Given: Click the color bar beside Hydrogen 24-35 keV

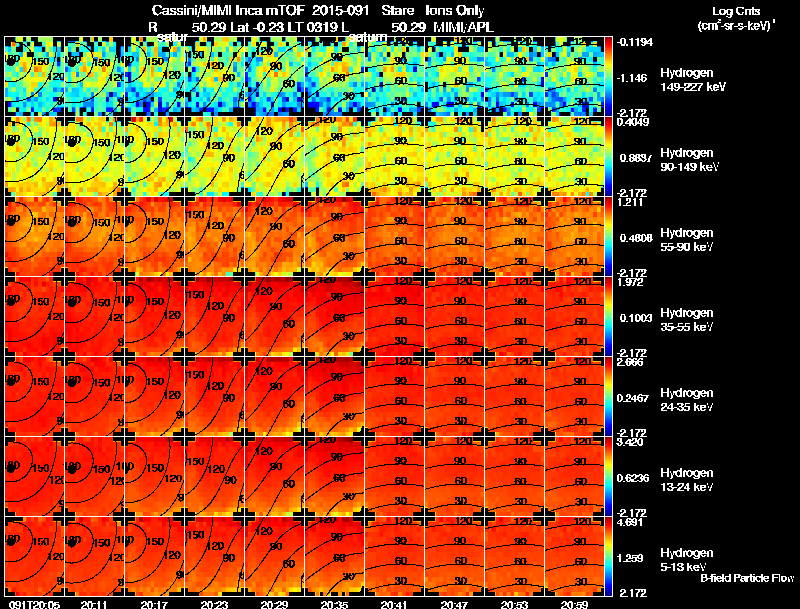Looking at the screenshot, I should point(608,396).
